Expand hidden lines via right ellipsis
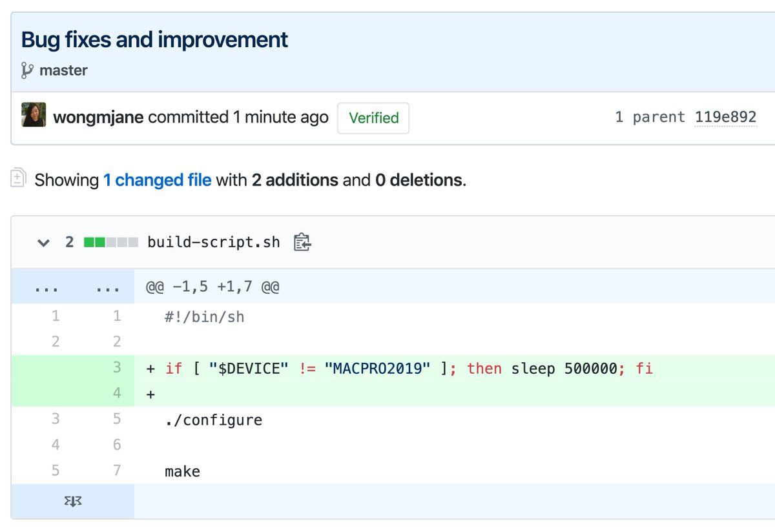The height and width of the screenshot is (532, 775). (108, 287)
